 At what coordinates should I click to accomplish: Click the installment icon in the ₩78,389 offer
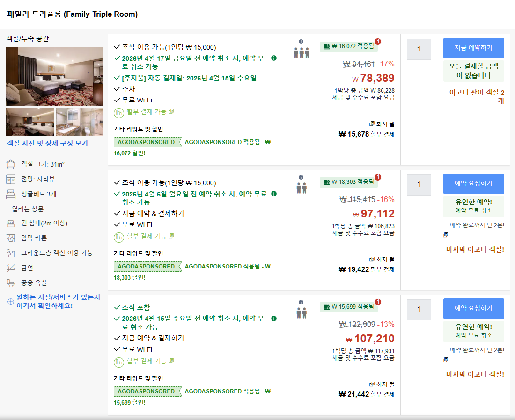click(x=119, y=112)
